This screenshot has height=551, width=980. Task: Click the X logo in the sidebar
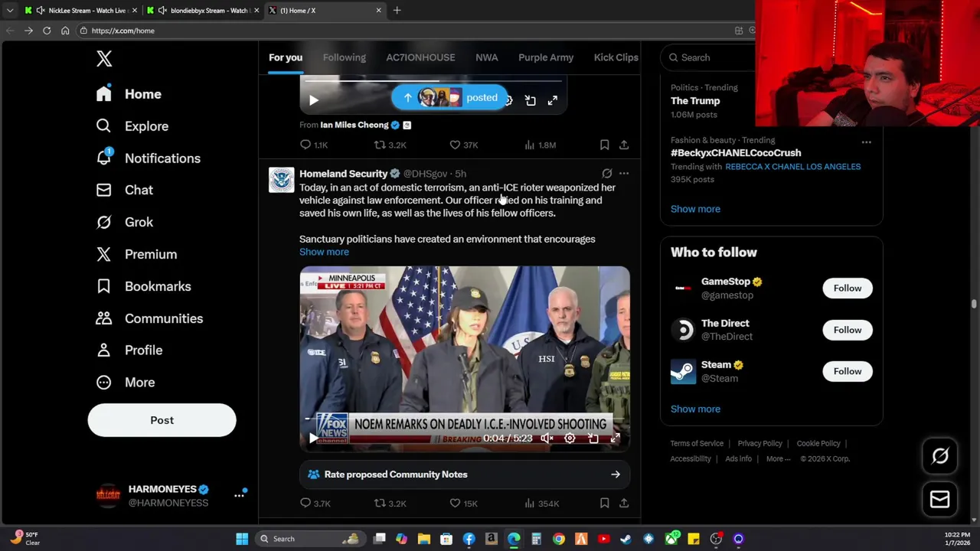point(104,59)
